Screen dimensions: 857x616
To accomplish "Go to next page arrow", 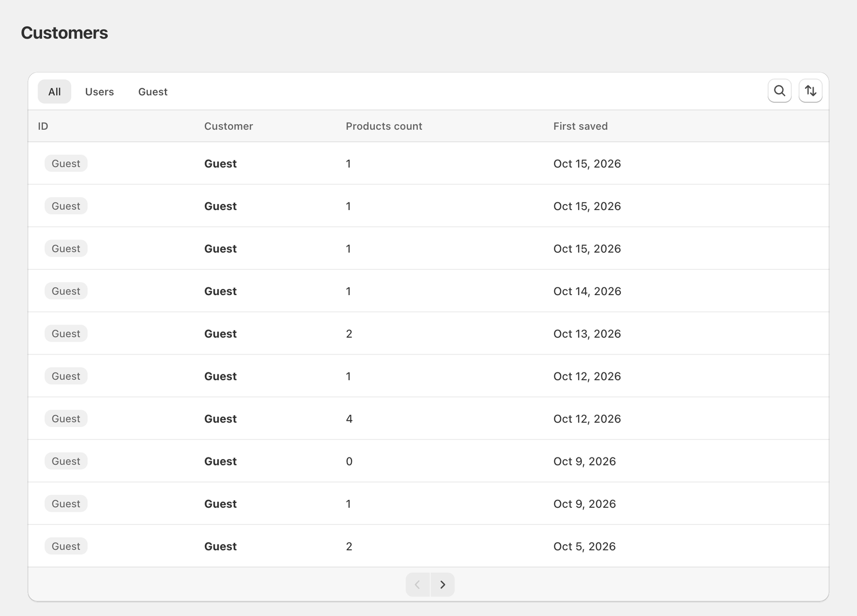I will tap(442, 584).
